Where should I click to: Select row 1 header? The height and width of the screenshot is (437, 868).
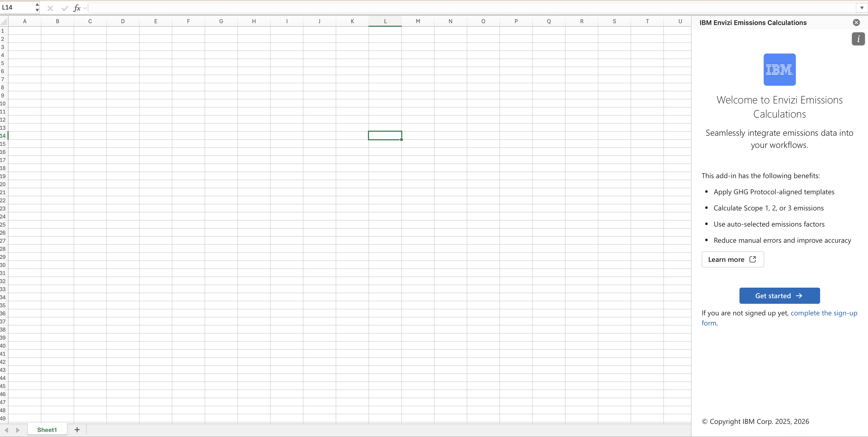pyautogui.click(x=4, y=31)
